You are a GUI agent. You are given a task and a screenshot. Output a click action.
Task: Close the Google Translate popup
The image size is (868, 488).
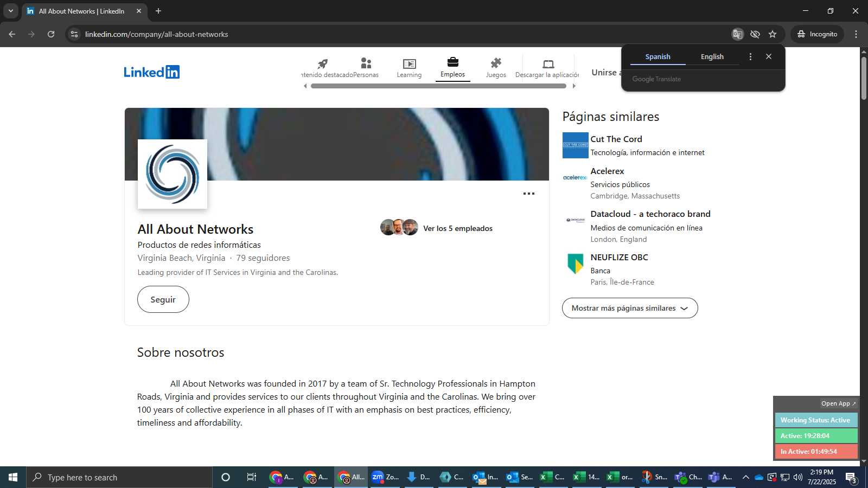click(x=768, y=56)
